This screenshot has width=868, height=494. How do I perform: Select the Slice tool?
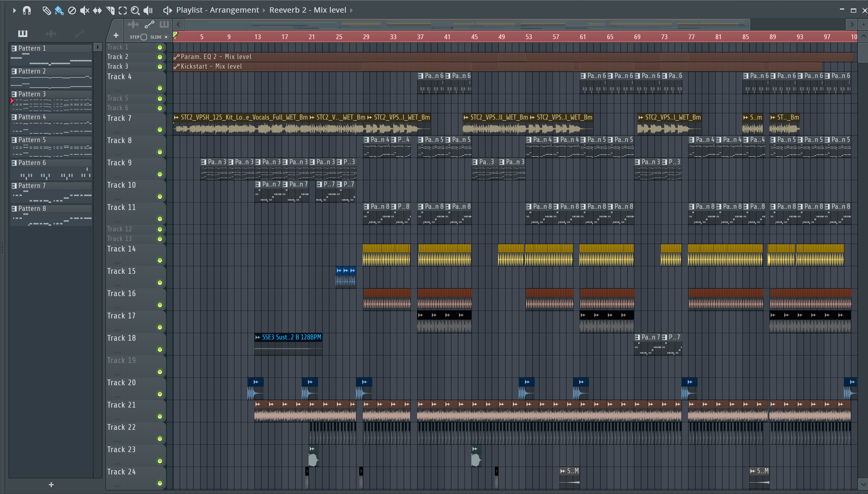coord(110,11)
